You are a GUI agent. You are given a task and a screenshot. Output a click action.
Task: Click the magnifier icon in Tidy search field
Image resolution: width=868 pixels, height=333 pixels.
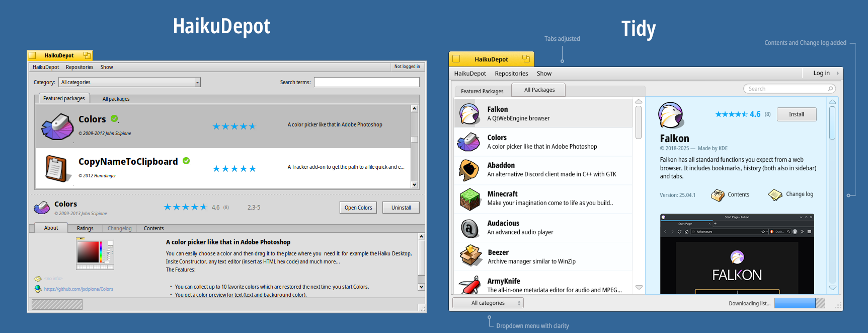click(x=830, y=89)
